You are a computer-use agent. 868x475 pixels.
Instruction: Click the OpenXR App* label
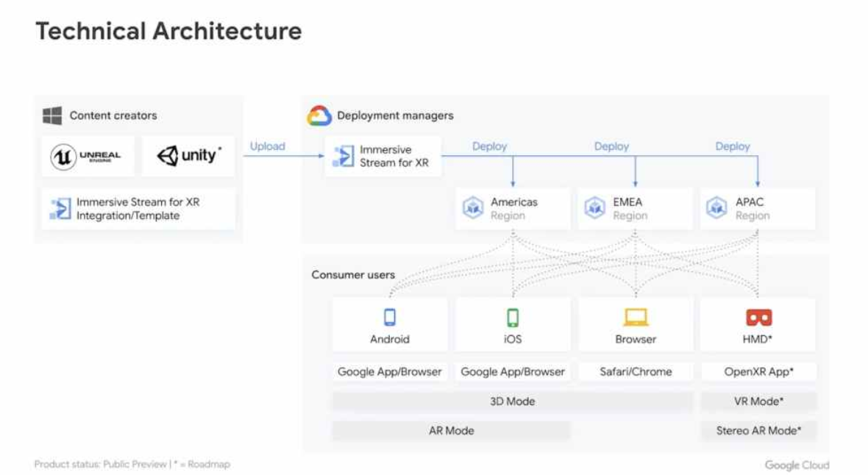pyautogui.click(x=758, y=372)
